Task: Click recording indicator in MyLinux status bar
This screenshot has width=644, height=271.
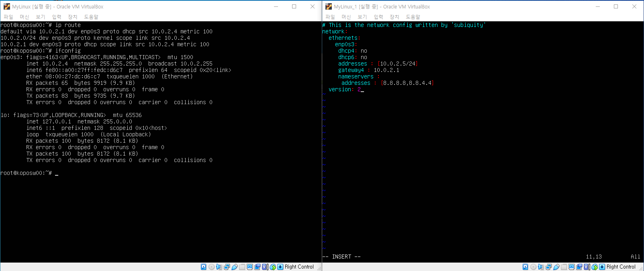Action: point(257,267)
